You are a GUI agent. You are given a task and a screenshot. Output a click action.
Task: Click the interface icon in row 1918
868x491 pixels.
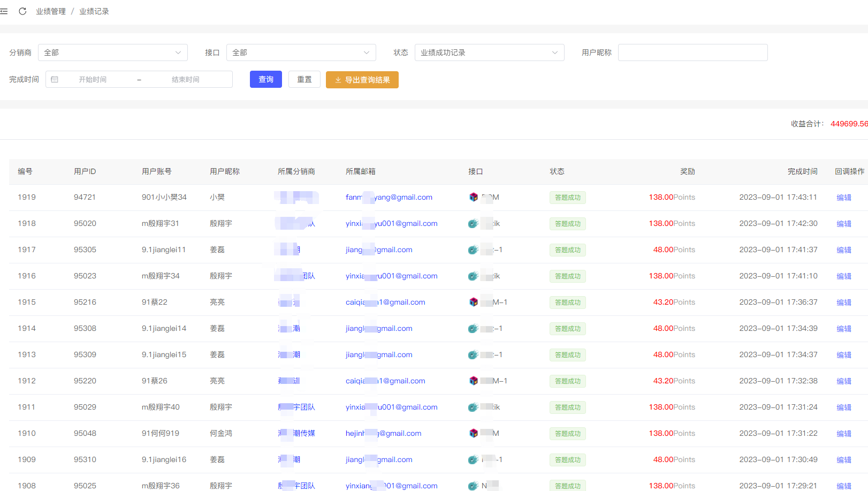[473, 223]
